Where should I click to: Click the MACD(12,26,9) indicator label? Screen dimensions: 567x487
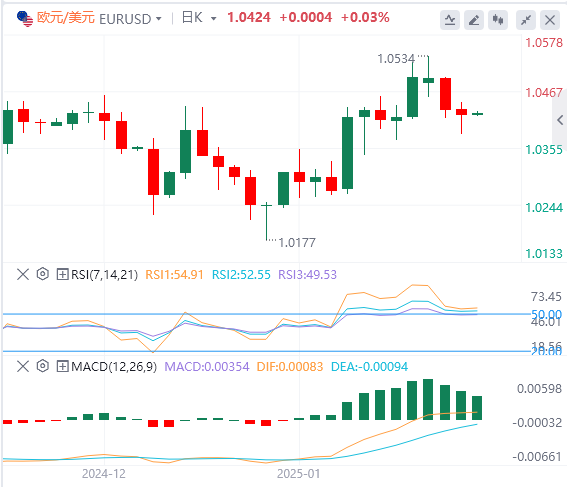click(114, 367)
